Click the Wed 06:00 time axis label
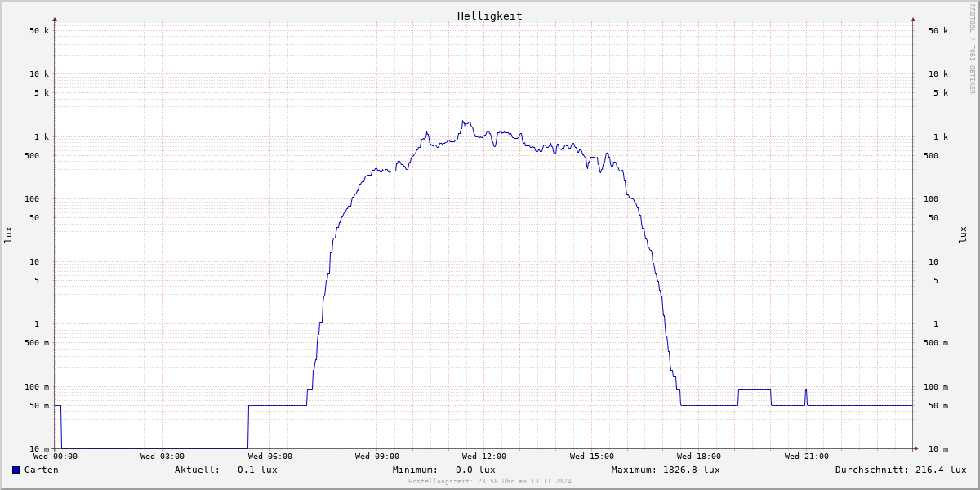 [270, 457]
